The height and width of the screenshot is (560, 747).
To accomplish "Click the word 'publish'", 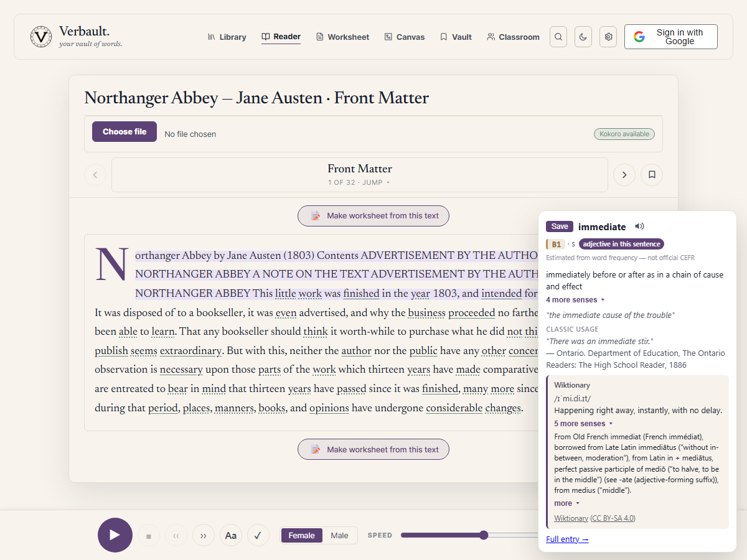I will (111, 351).
